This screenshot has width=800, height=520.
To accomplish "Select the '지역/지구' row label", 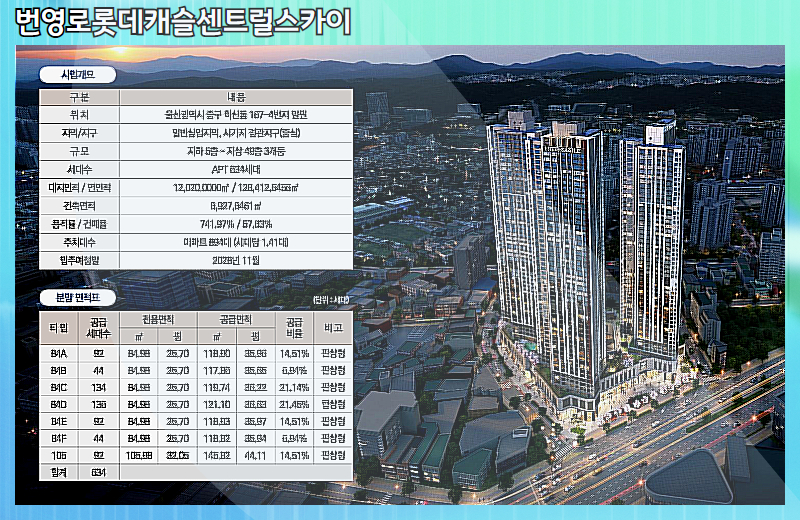I will point(79,133).
